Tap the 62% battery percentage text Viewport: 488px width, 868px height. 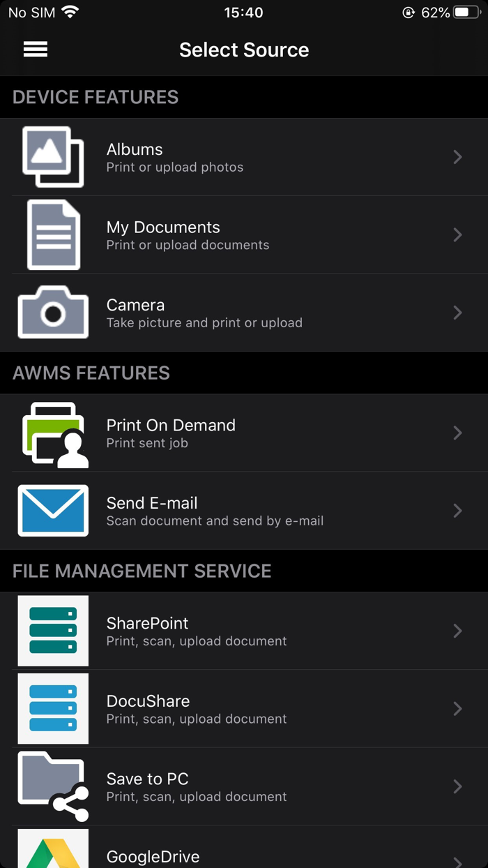(435, 13)
